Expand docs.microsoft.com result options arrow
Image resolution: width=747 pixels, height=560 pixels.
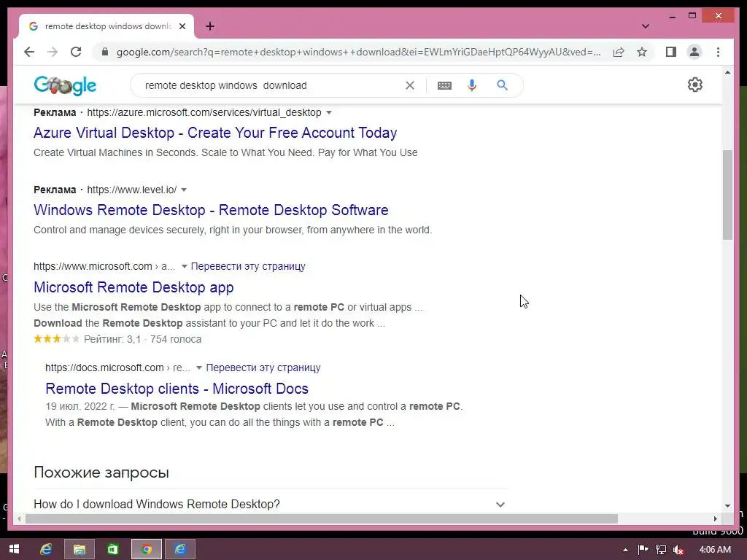point(199,368)
